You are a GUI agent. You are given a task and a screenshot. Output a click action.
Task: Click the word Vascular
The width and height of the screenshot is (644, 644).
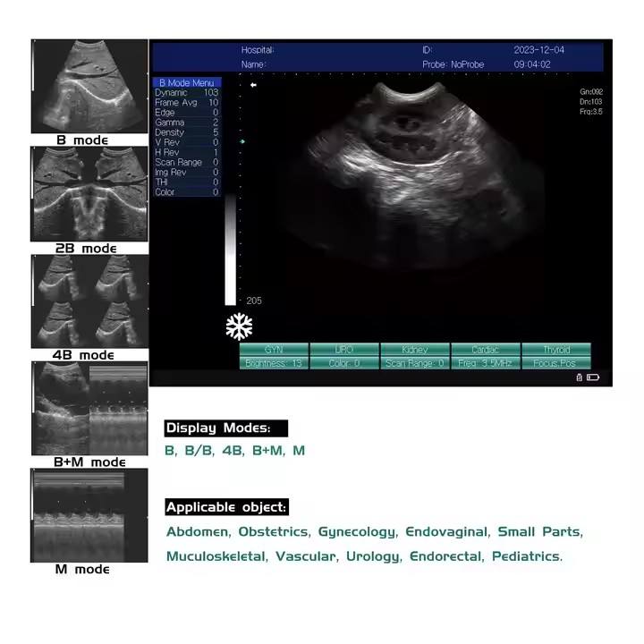[x=306, y=556]
